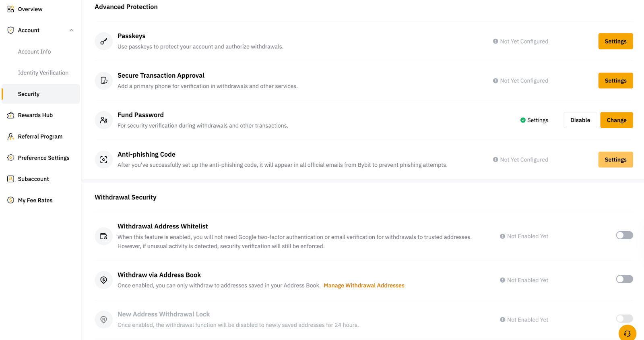Disable the Fund Password
This screenshot has height=340, width=644.
(580, 120)
